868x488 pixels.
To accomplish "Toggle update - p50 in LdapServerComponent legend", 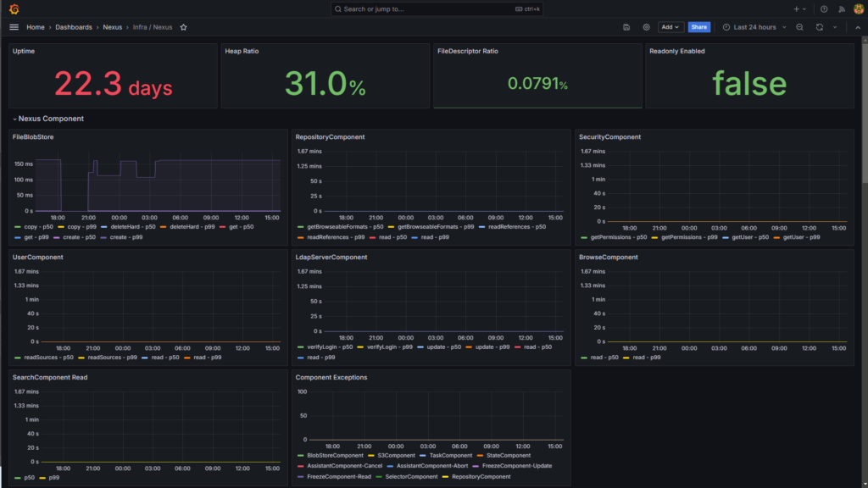I will click(443, 347).
